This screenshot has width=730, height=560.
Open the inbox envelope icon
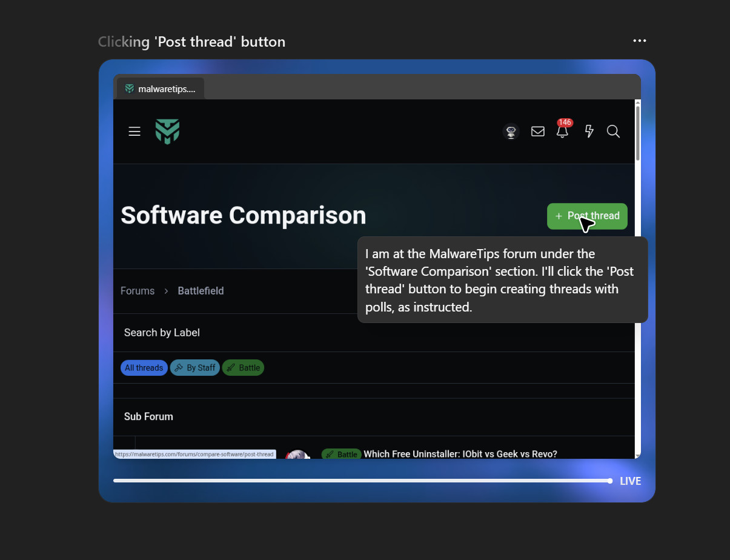click(538, 132)
